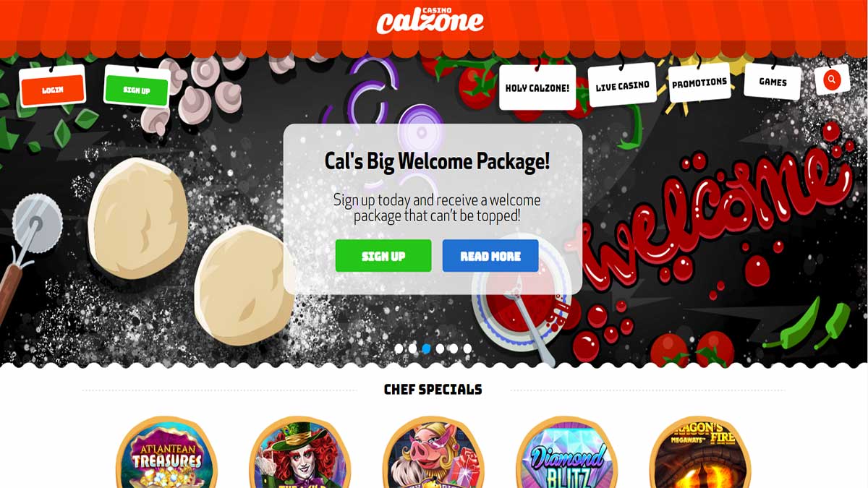Viewport: 868px width, 488px height.
Task: Go to the Promotions menu tag
Action: (699, 84)
